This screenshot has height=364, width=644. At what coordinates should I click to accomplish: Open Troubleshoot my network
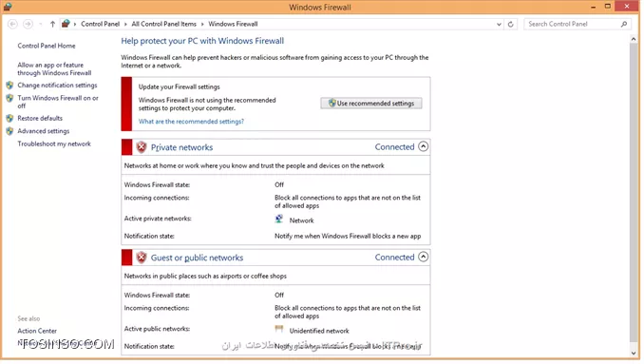coord(54,144)
